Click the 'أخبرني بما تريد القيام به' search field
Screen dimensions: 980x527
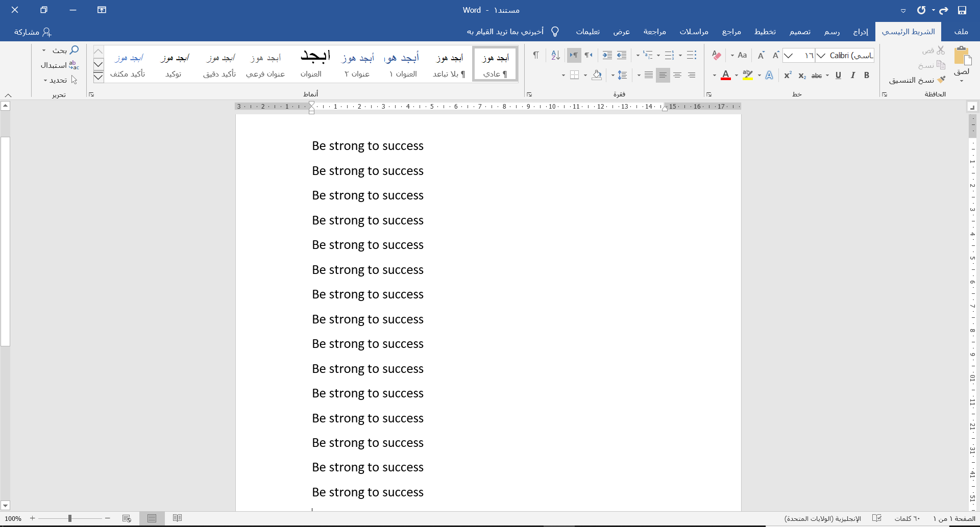(505, 32)
